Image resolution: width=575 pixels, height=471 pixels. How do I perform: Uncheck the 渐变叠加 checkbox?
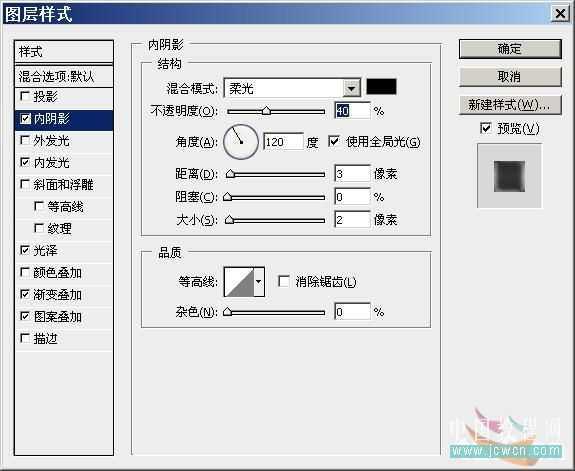click(x=25, y=294)
